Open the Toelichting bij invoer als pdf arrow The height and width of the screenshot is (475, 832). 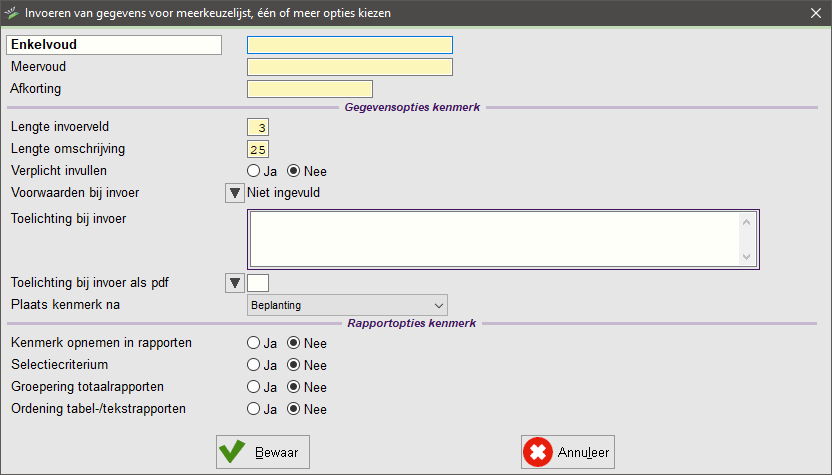pyautogui.click(x=235, y=283)
